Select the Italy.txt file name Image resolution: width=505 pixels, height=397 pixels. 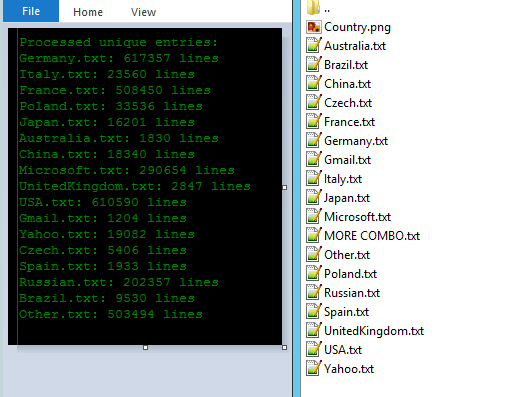343,179
